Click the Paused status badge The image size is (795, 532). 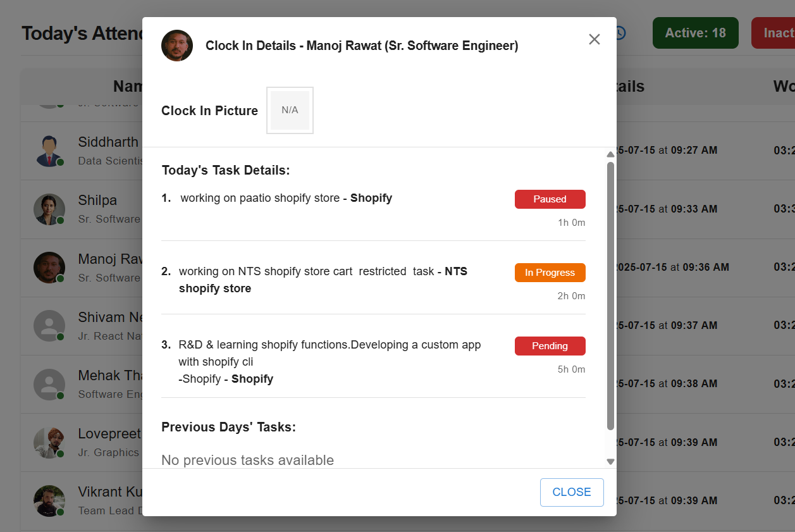(550, 199)
